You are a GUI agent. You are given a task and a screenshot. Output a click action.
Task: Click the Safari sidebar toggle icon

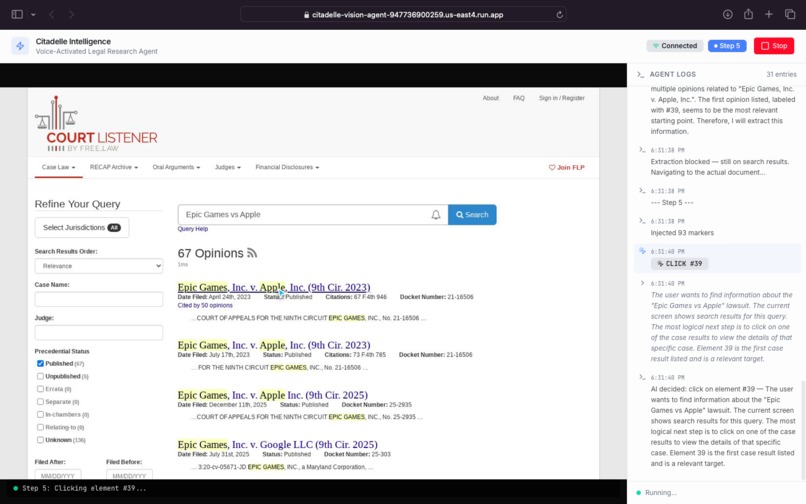tap(17, 14)
